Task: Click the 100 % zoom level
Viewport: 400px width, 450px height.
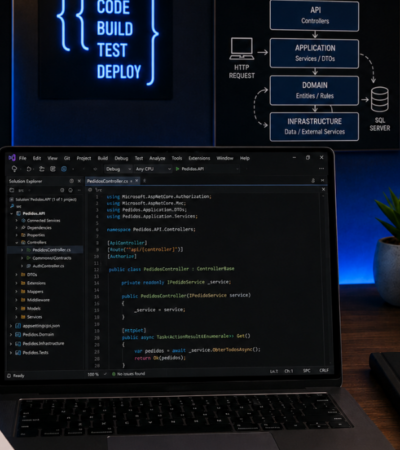Action: 93,374
